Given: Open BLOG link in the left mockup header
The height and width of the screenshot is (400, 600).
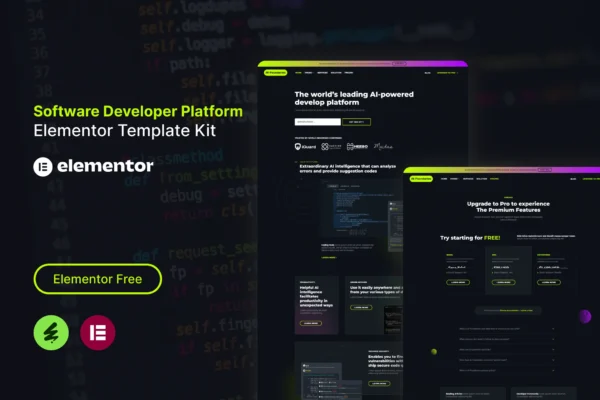Looking at the screenshot, I should (427, 73).
